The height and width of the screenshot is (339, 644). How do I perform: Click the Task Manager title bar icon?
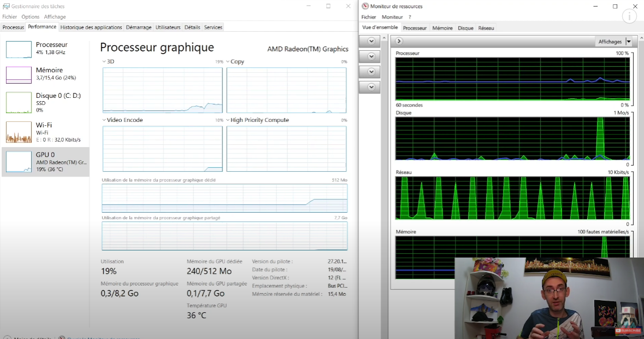pos(5,6)
